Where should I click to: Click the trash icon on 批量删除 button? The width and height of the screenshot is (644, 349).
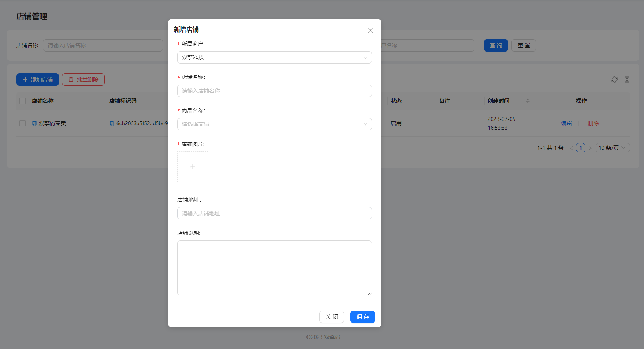tap(71, 79)
